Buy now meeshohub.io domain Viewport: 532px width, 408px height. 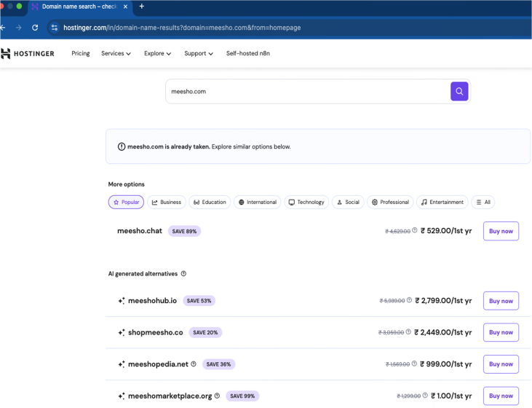pos(501,301)
